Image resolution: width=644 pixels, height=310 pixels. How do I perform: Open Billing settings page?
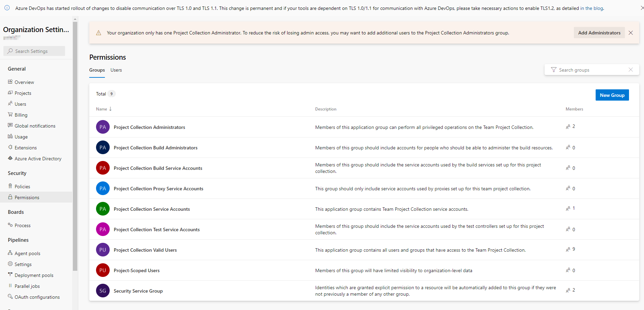[x=21, y=115]
